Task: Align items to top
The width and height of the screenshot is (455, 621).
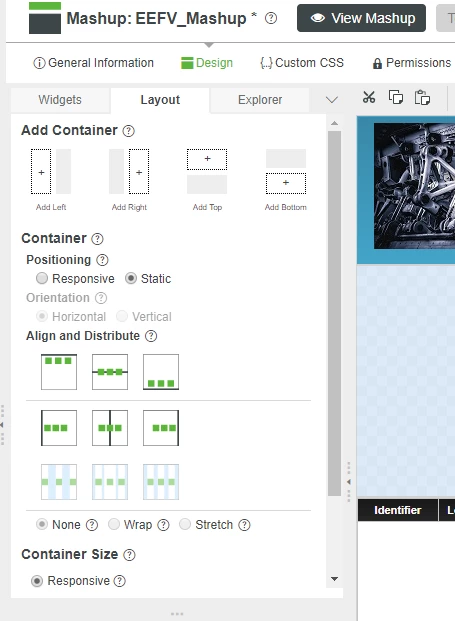Action: (59, 372)
